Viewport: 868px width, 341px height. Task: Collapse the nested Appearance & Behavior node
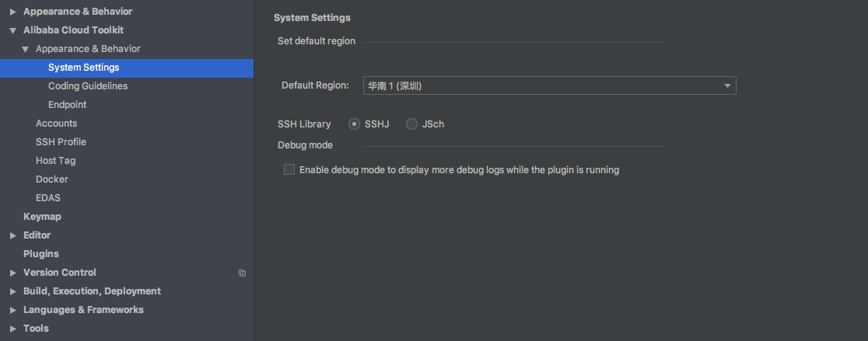[25, 49]
